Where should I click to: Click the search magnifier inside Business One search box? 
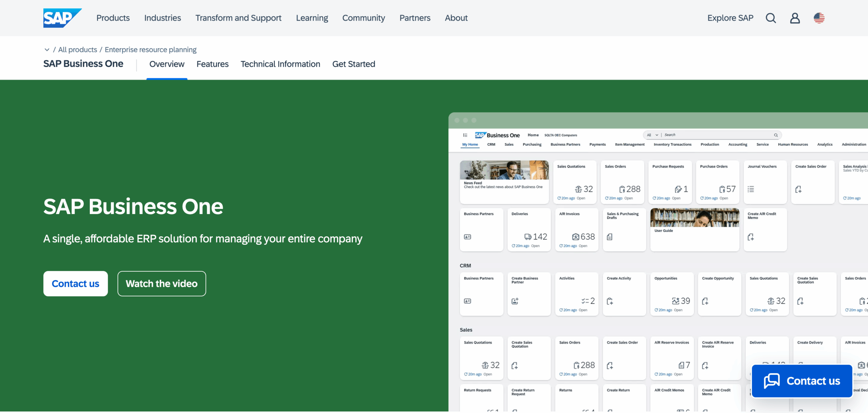click(x=776, y=135)
